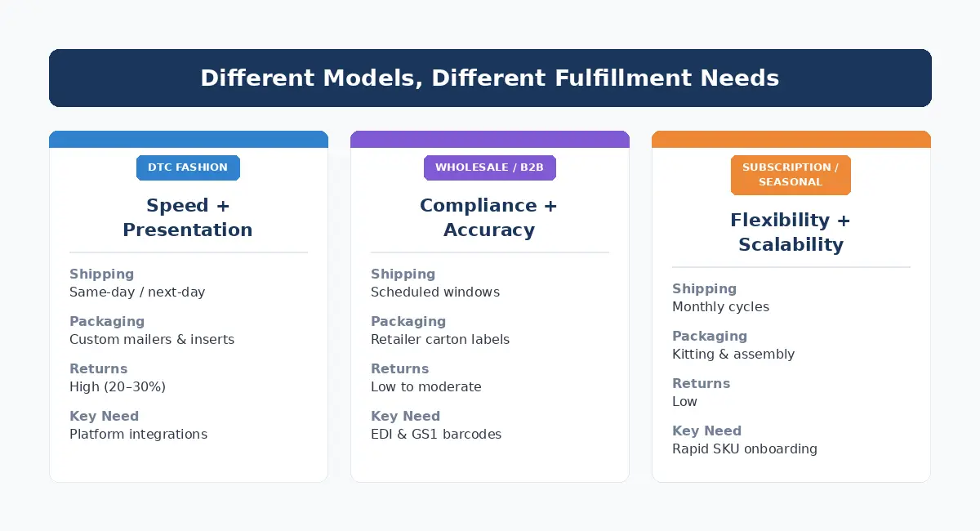Click the Platform integrations key need
The image size is (980, 531).
[x=138, y=435]
